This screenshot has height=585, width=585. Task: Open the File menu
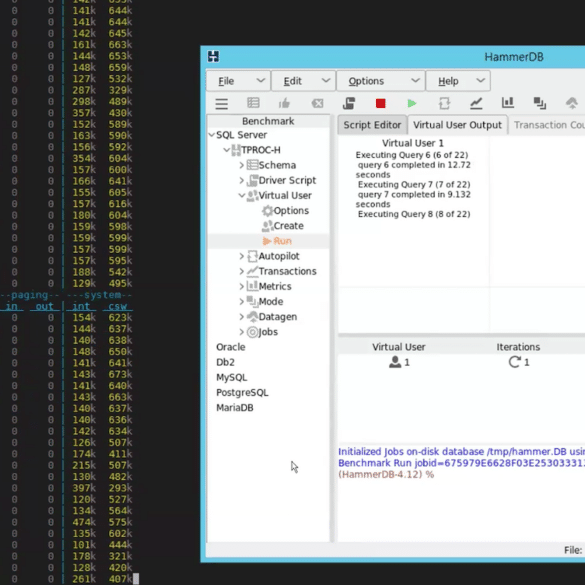click(238, 81)
